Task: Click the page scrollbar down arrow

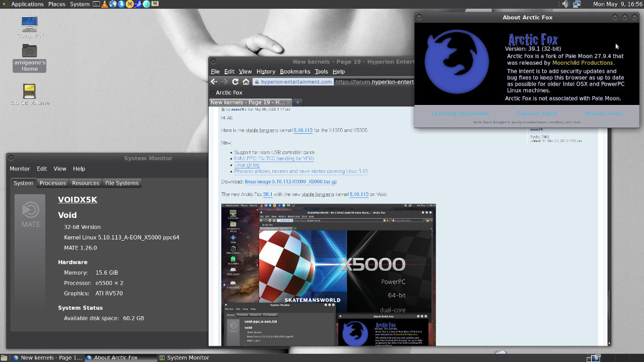Action: (x=609, y=343)
